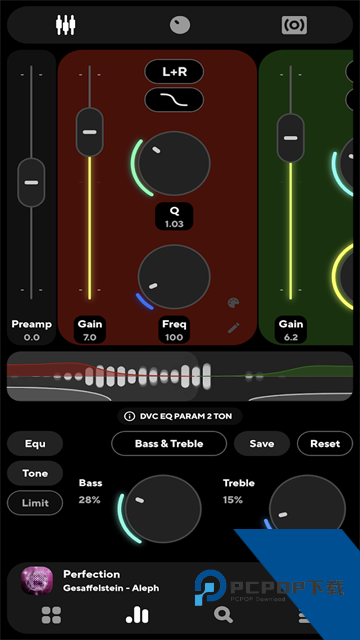Screen dimensions: 360x640
Task: Toggle the Tone switch
Action: click(x=35, y=473)
